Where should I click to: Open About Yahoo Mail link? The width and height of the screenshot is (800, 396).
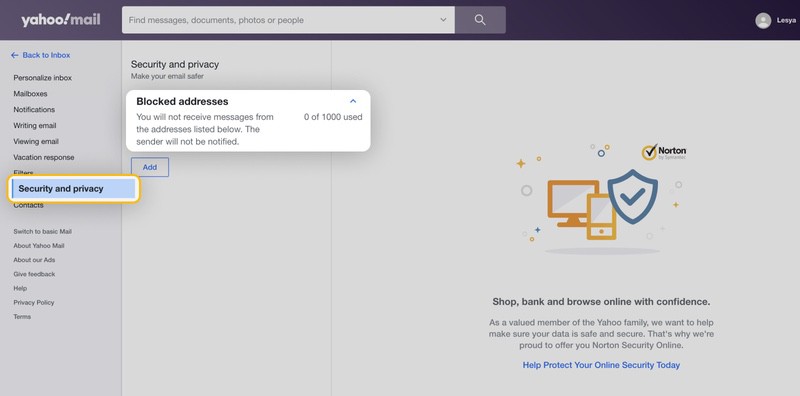(39, 246)
